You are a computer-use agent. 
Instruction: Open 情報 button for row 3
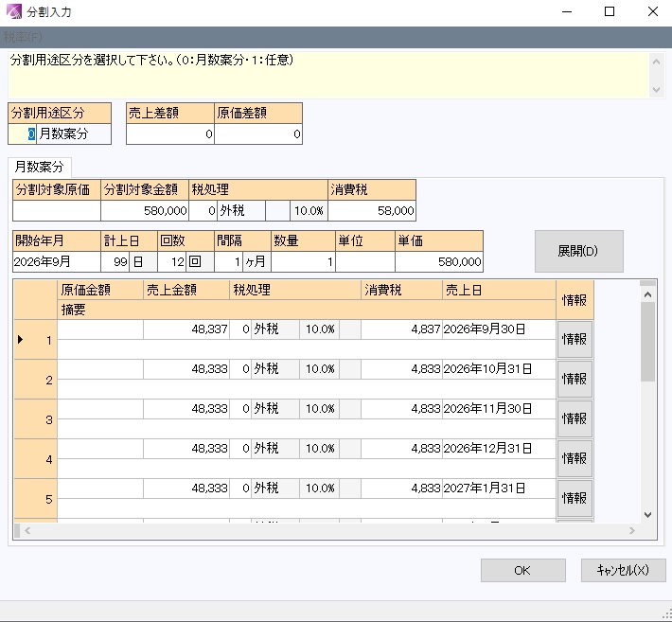(575, 418)
